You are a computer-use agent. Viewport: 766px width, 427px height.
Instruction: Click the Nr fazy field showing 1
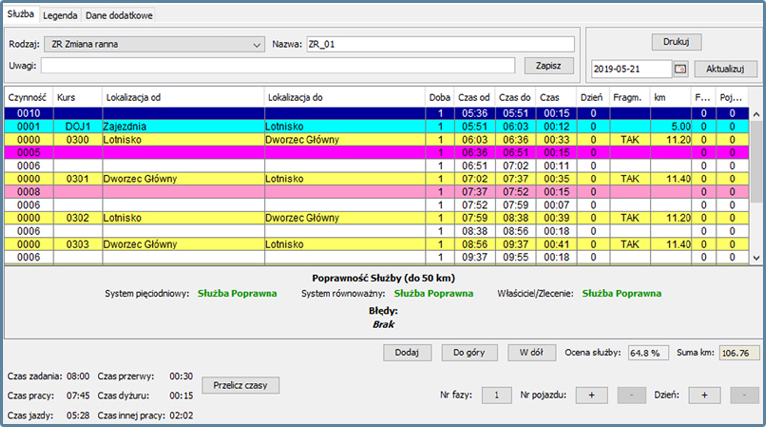[x=496, y=395]
